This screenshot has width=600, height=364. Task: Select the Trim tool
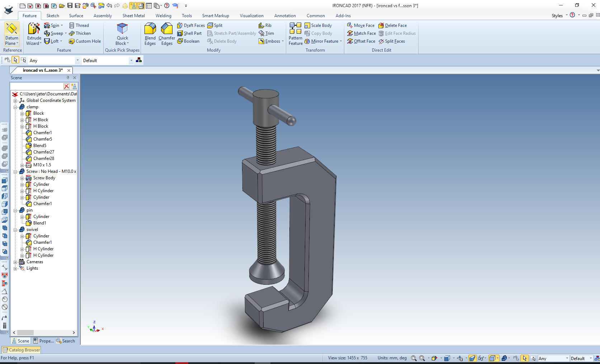point(266,33)
